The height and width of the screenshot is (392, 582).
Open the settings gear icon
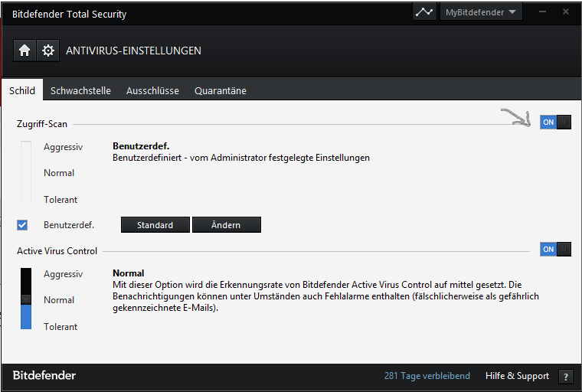[x=48, y=50]
